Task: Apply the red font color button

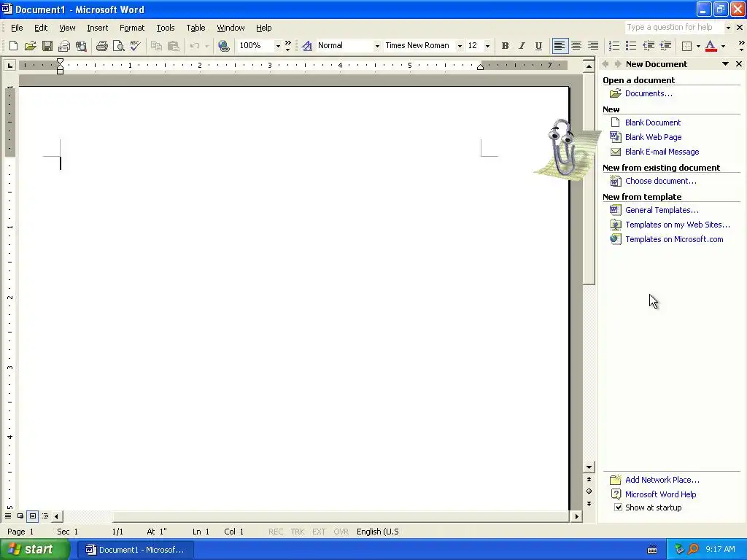Action: 711,46
